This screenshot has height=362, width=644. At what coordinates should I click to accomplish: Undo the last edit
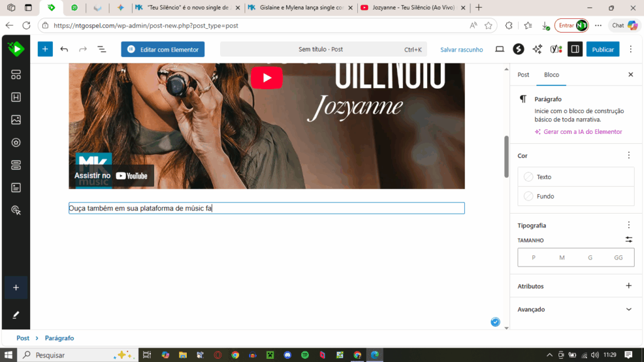pos(64,49)
